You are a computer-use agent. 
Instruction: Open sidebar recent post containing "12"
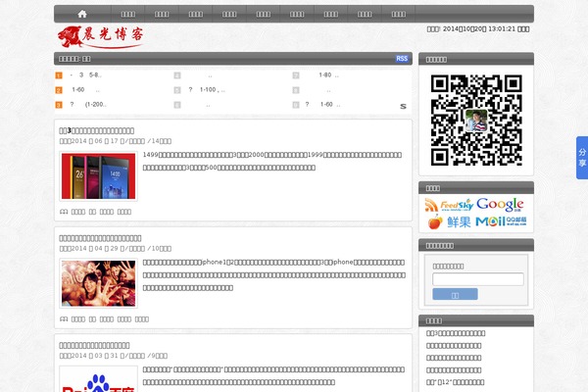coord(455,382)
